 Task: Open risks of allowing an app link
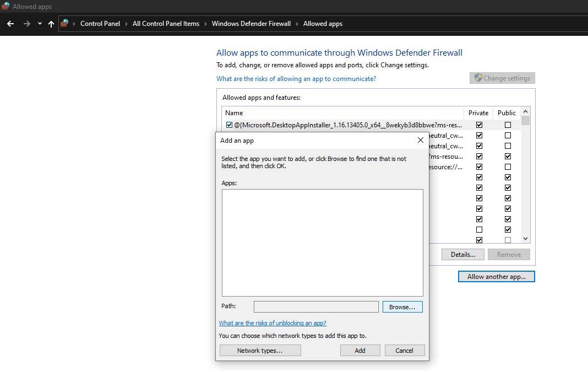point(296,78)
